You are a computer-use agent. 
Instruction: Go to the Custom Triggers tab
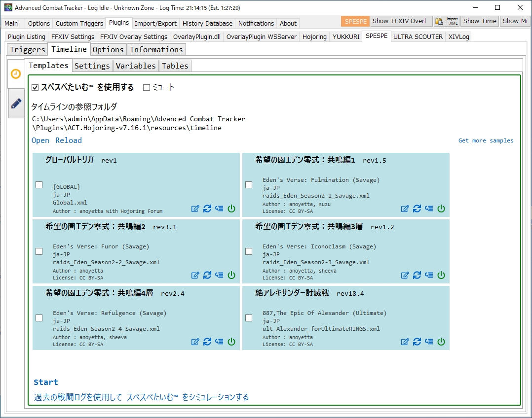[x=79, y=23]
